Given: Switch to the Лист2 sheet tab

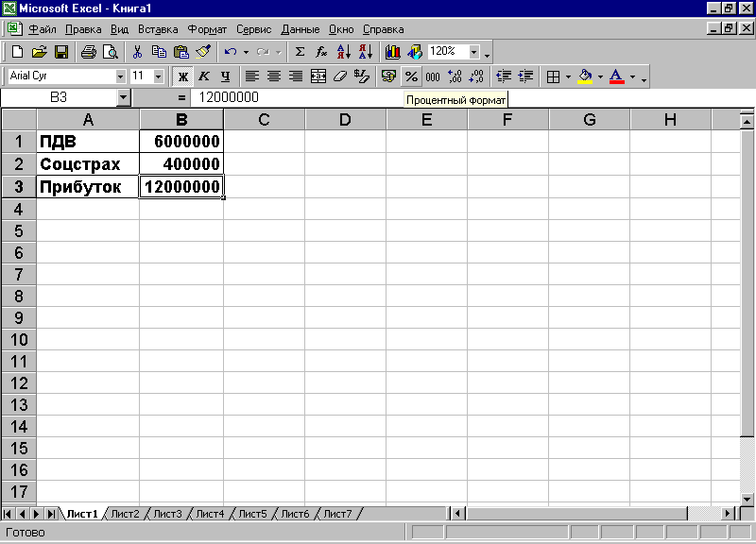Looking at the screenshot, I should click(x=125, y=514).
